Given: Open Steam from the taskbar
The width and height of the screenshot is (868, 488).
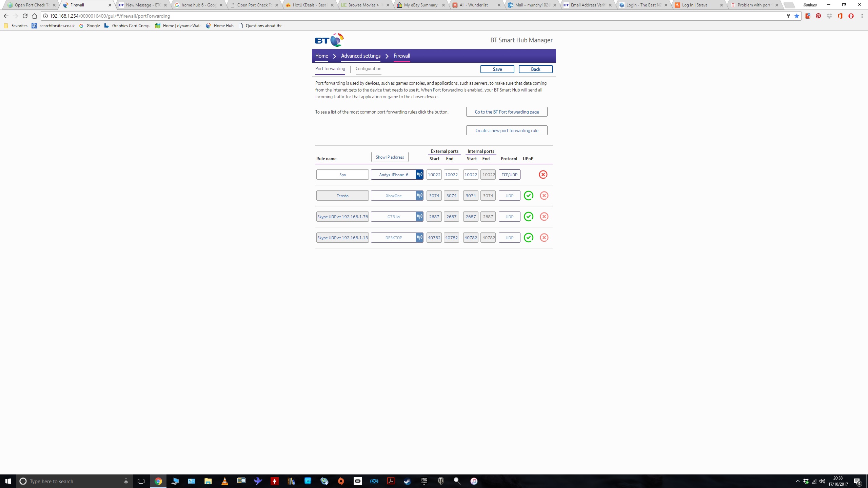Looking at the screenshot, I should [x=407, y=481].
